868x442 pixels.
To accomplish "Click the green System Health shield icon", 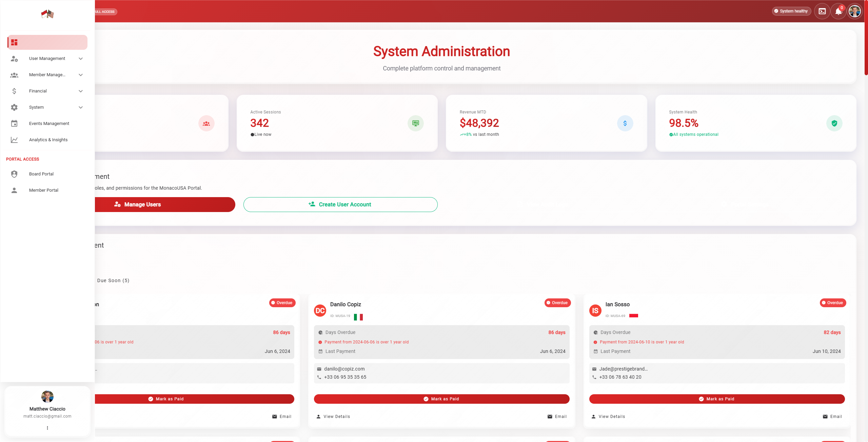I will click(834, 123).
